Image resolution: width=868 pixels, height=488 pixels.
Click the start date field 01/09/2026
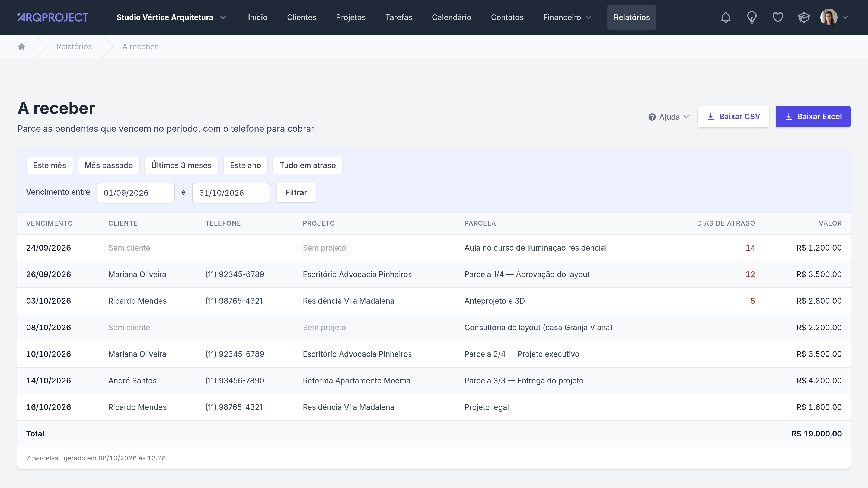point(135,193)
